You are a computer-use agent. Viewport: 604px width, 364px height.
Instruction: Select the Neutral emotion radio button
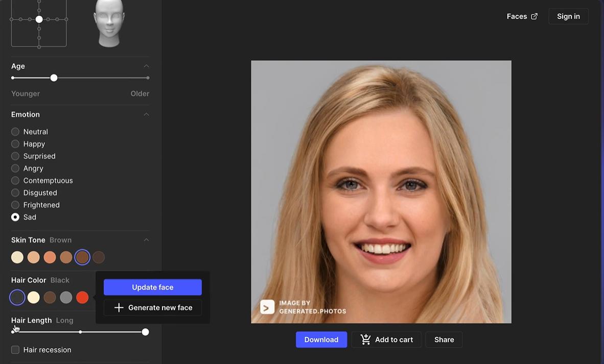point(15,132)
